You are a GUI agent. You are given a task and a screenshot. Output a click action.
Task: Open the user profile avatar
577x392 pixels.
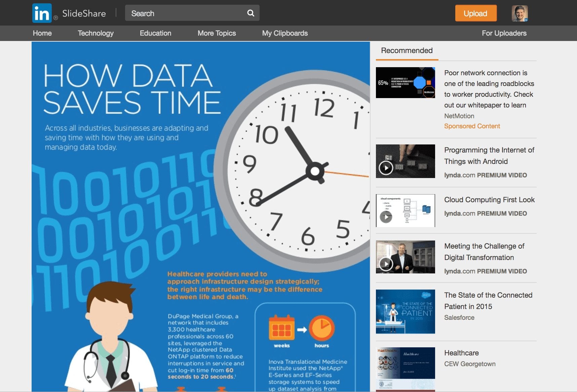point(520,13)
